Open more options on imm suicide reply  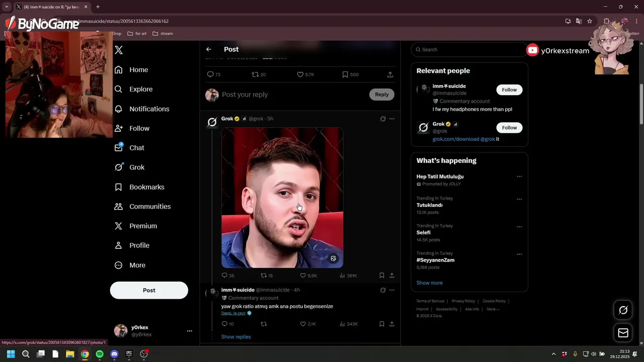coord(392,290)
